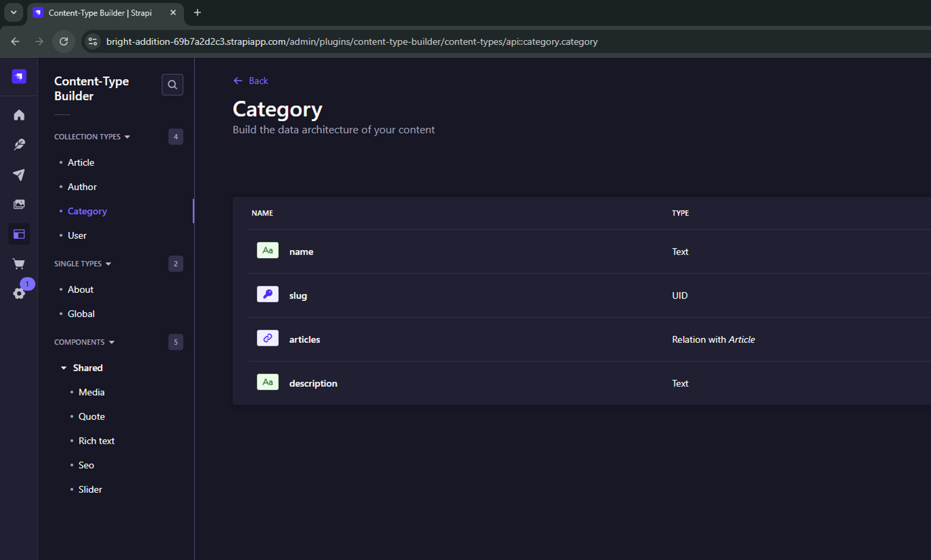Open the Global single type
Viewport: 931px width, 560px height.
[x=81, y=314]
